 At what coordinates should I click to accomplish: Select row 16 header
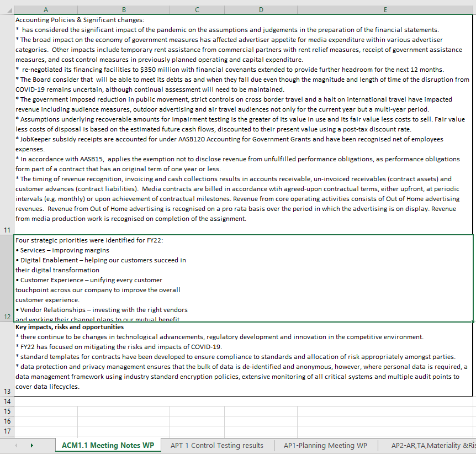pos(7,421)
